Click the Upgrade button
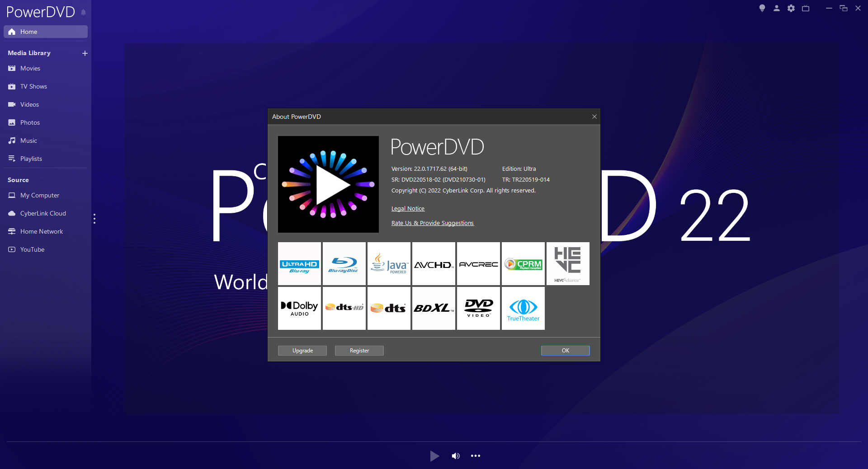The height and width of the screenshot is (469, 868). 302,351
